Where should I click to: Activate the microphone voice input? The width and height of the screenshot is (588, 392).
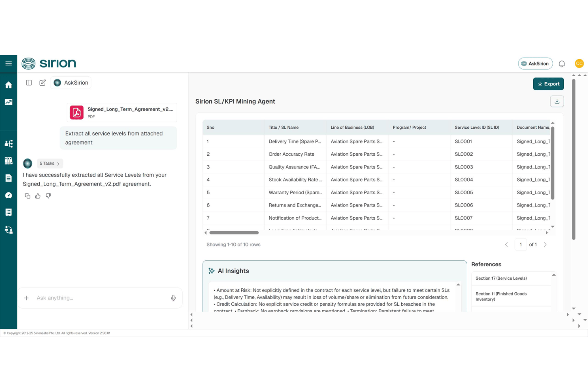[173, 298]
